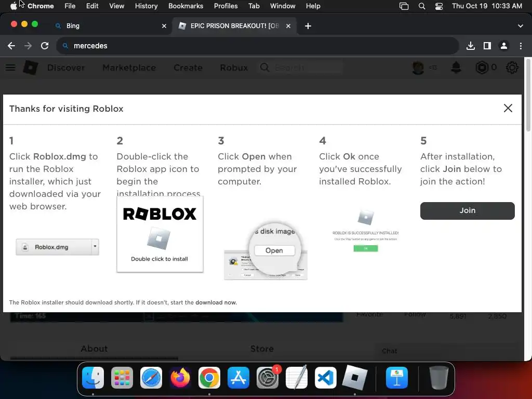
Task: Open the Edit menu
Action: pos(92,6)
